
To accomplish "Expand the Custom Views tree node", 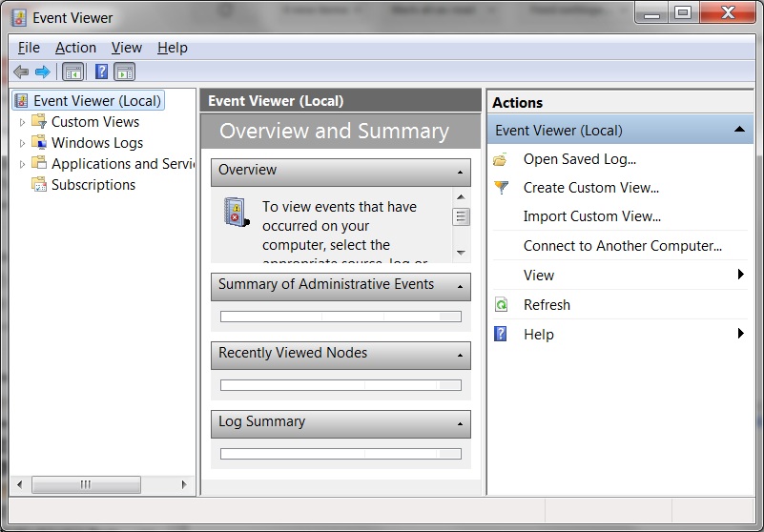I will (x=22, y=122).
